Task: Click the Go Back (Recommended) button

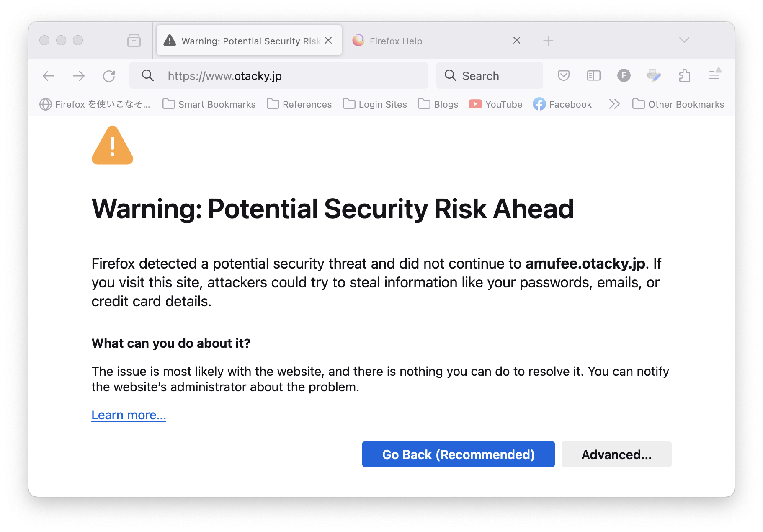Action: pos(458,454)
